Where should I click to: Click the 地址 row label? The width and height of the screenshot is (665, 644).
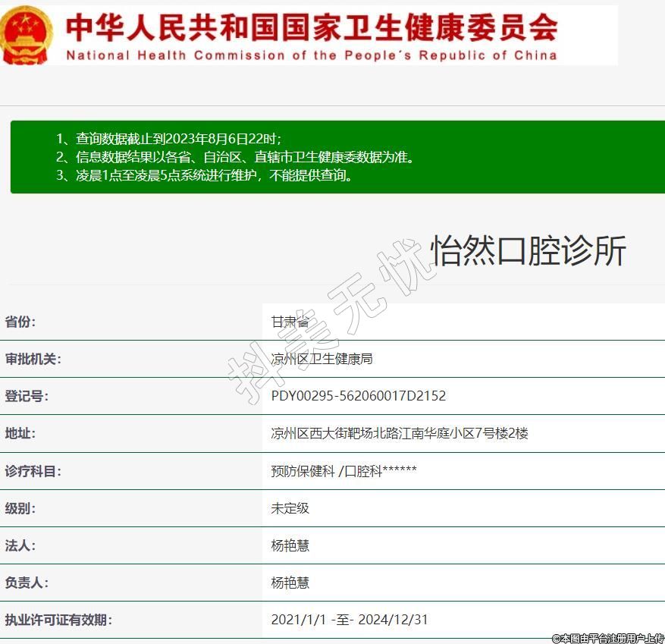coord(20,433)
